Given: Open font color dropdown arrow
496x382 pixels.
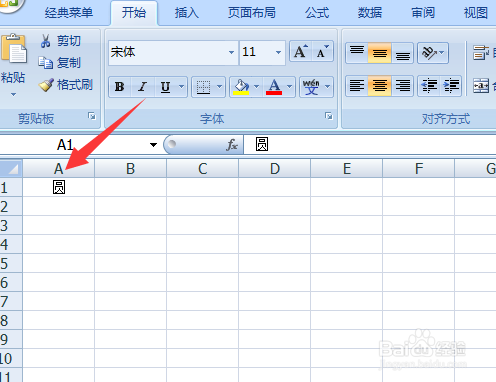Looking at the screenshot, I should pyautogui.click(x=290, y=87).
